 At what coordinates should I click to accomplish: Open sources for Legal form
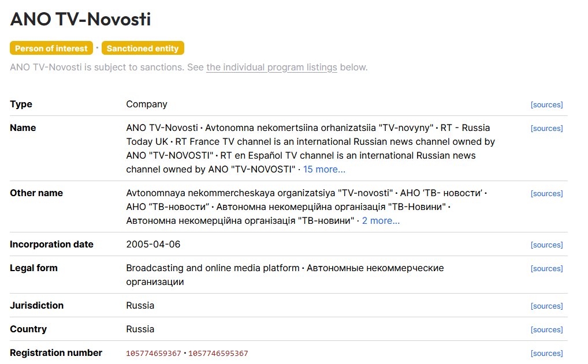click(x=546, y=268)
